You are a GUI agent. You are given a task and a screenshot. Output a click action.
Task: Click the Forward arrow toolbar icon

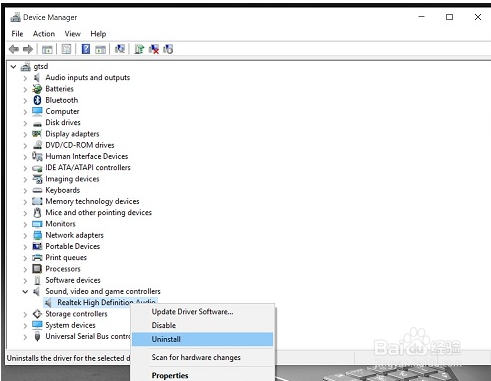(28, 49)
